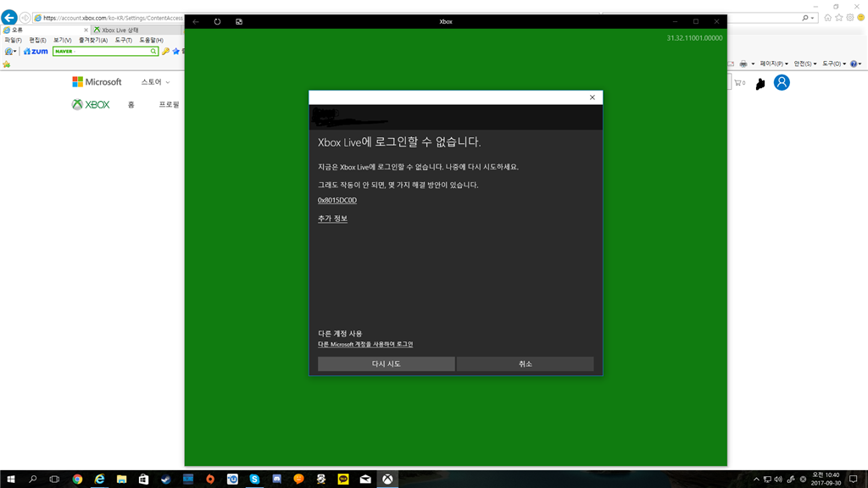The height and width of the screenshot is (488, 868).
Task: Switch to the 오류 browser tab
Action: pos(44,30)
